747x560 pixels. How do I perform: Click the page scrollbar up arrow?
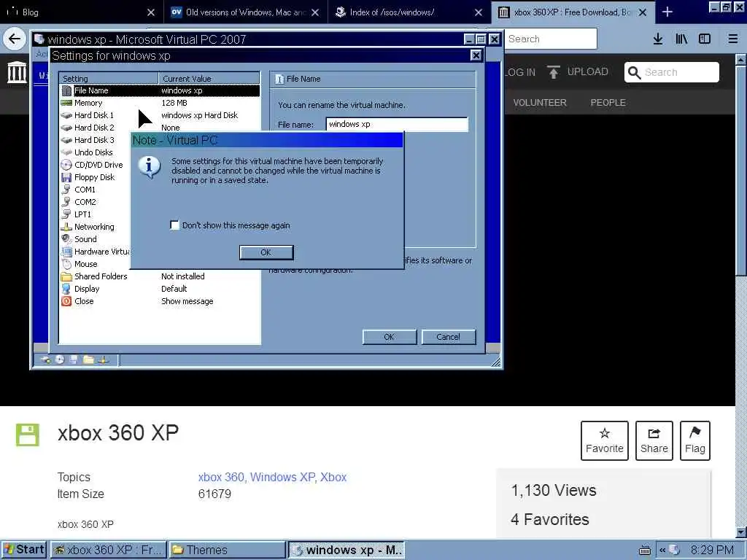click(741, 60)
